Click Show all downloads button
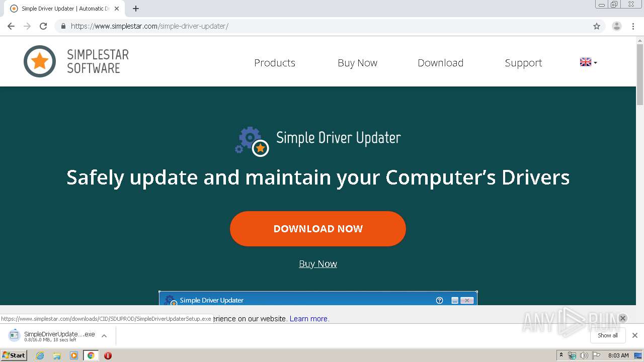 (608, 335)
